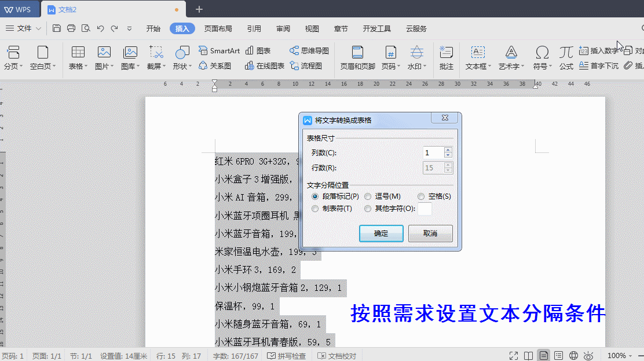Insert page number (页码)
This screenshot has height=361, width=644.
(390, 58)
